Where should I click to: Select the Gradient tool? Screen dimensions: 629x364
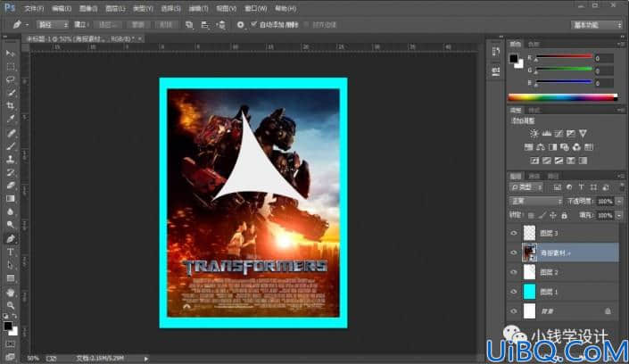tap(11, 199)
